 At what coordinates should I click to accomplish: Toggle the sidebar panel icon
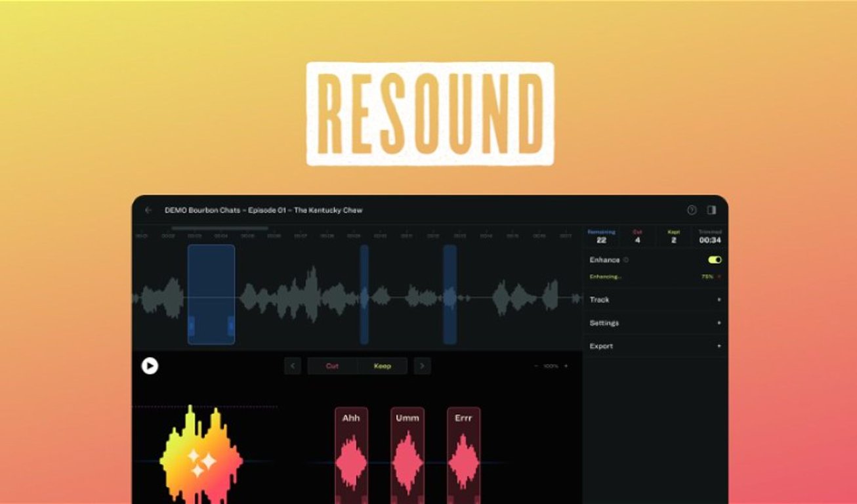pos(711,210)
